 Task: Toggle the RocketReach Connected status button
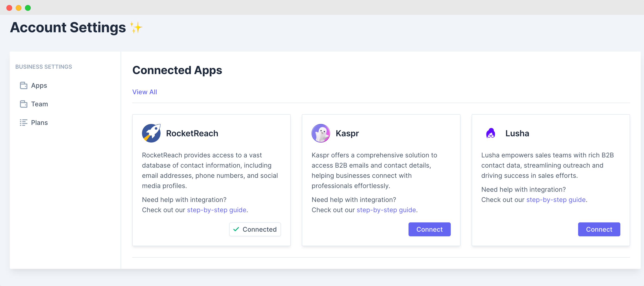pos(255,229)
